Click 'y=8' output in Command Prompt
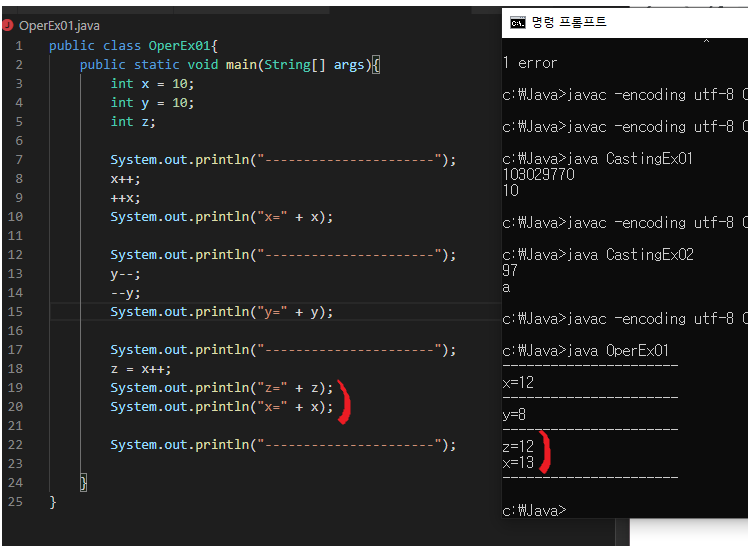 (x=514, y=414)
